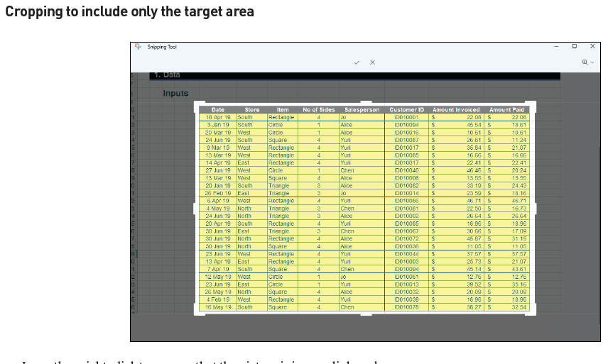Click customer ID cell 'ID010001'
Viewport: 608px width, 364px height.
(406, 117)
